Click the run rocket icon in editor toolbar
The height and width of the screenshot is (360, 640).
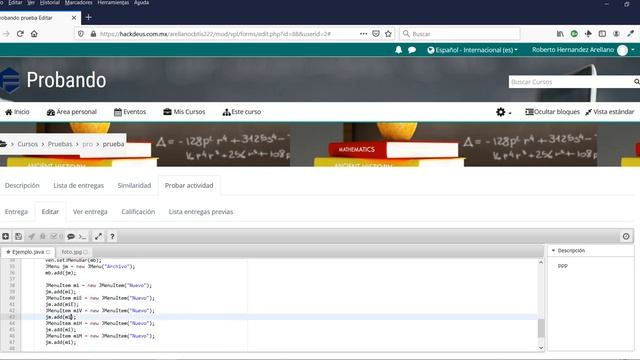coord(31,236)
